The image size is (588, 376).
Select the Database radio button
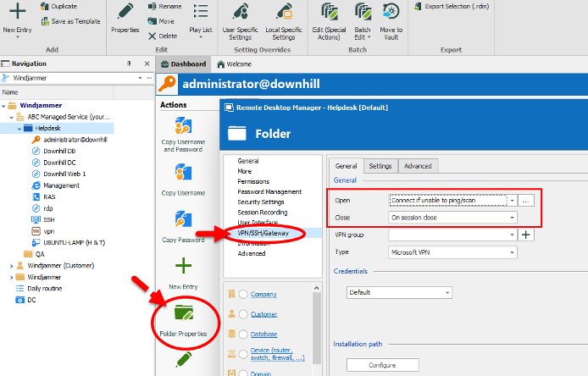pyautogui.click(x=242, y=335)
